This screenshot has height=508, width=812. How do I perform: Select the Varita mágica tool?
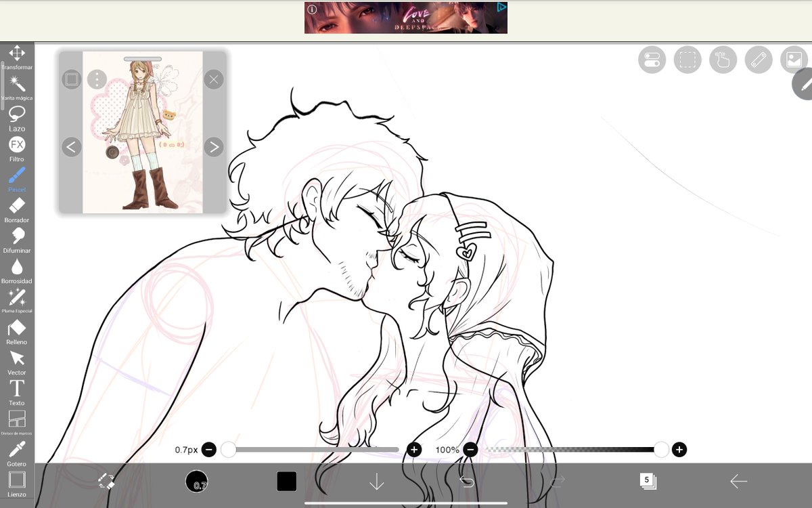(x=17, y=88)
